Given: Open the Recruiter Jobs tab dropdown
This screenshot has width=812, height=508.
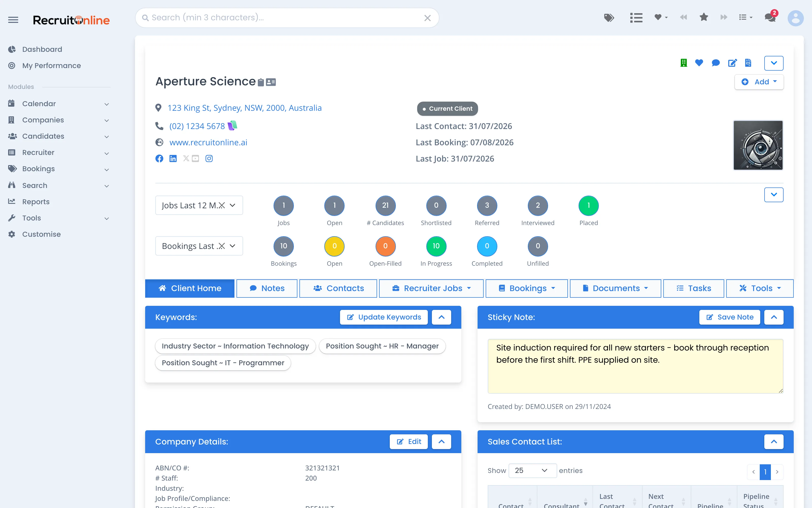Looking at the screenshot, I should pyautogui.click(x=431, y=288).
